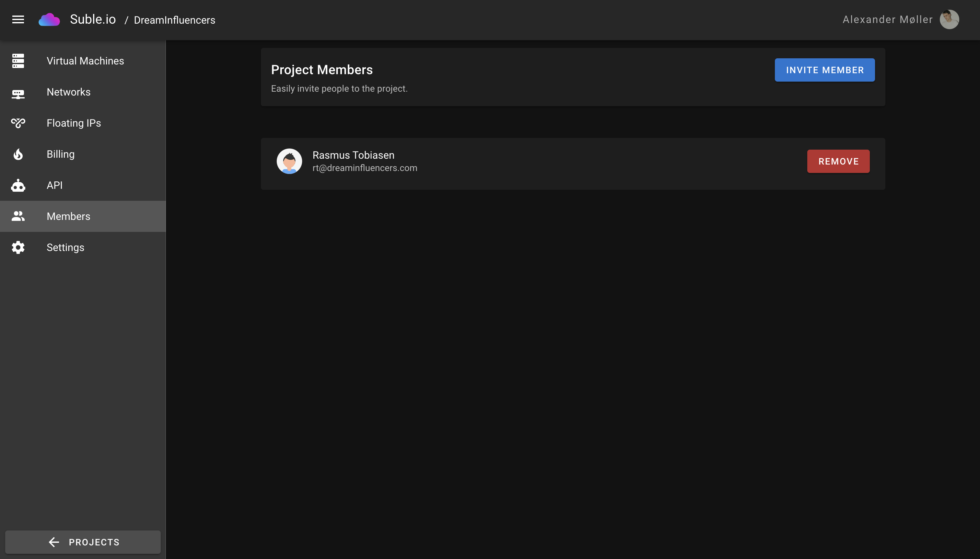Click the PROJECTS back button

coord(83,542)
